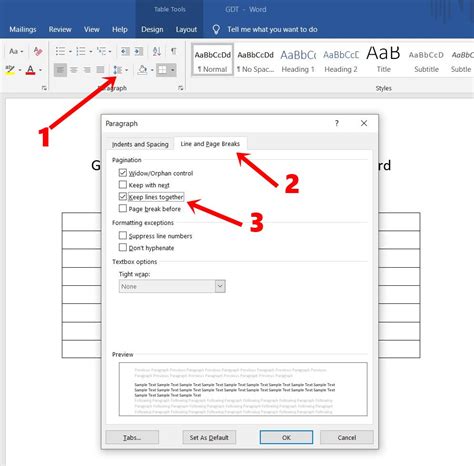Apply the Heading 2 style
474x466 pixels.
[341, 60]
